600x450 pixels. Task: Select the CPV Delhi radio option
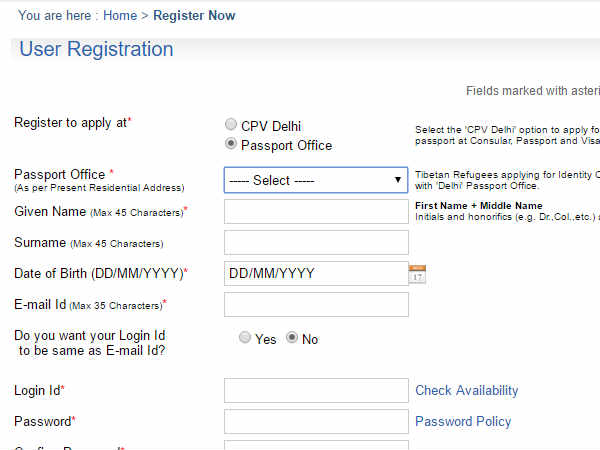(231, 125)
